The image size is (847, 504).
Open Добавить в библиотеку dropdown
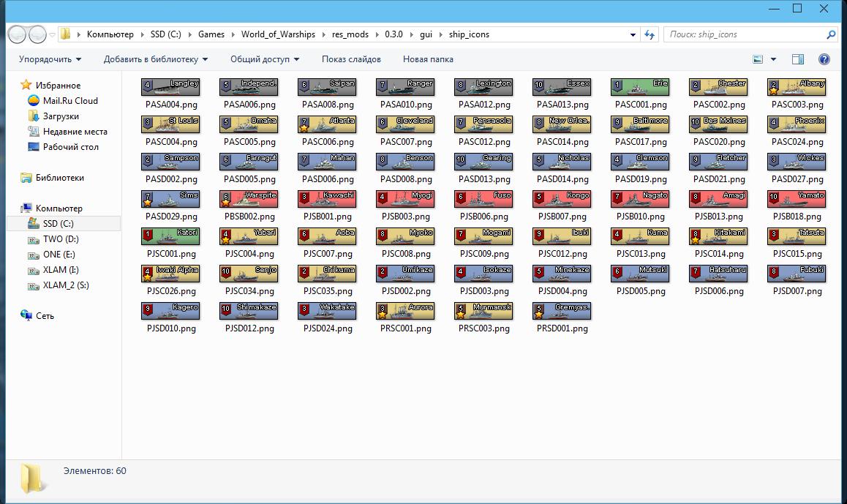coord(156,59)
